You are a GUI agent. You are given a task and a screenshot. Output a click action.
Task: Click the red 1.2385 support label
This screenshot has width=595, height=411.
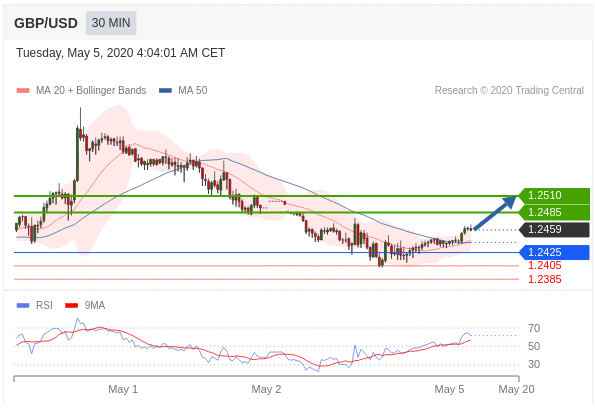(x=545, y=279)
